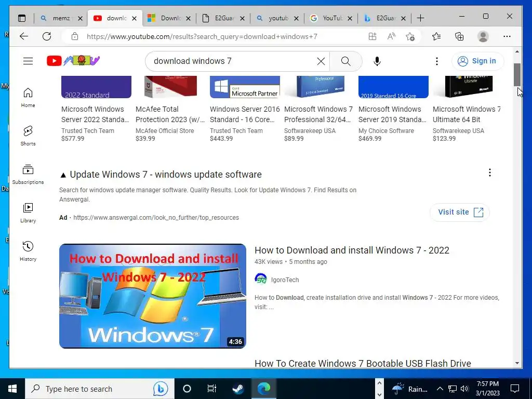Refresh the page with reload button
This screenshot has height=399, width=532.
[46, 36]
